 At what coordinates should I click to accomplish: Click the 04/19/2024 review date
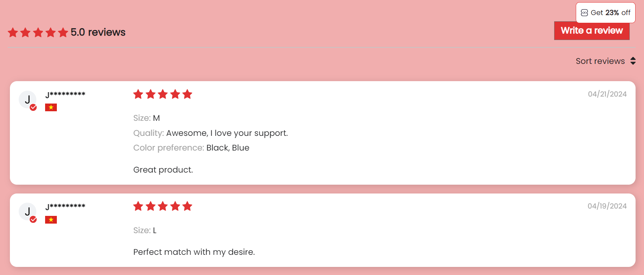tap(607, 206)
